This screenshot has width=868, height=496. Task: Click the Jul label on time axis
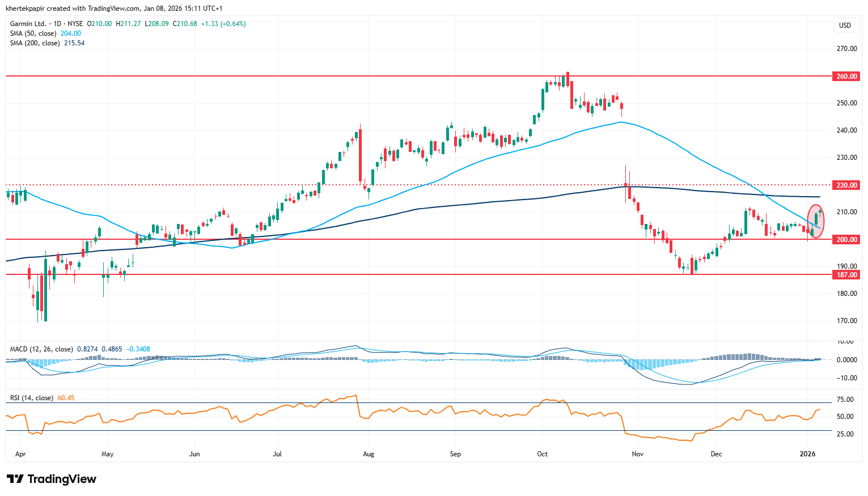tap(277, 454)
